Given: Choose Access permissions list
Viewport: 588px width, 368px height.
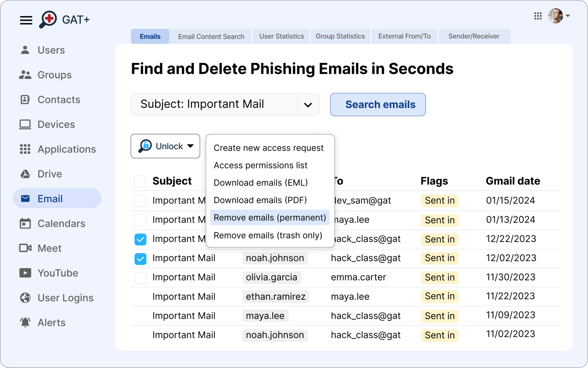Looking at the screenshot, I should 260,165.
